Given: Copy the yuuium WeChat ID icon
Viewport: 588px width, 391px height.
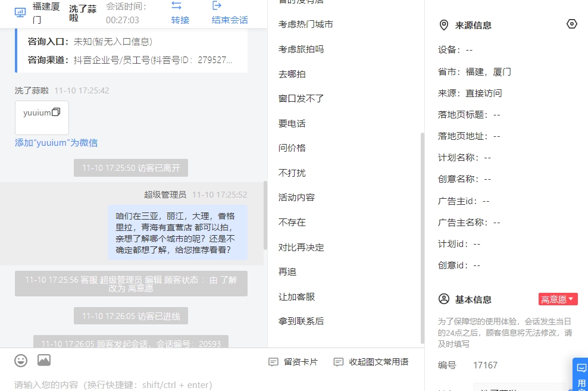Looking at the screenshot, I should 56,112.
